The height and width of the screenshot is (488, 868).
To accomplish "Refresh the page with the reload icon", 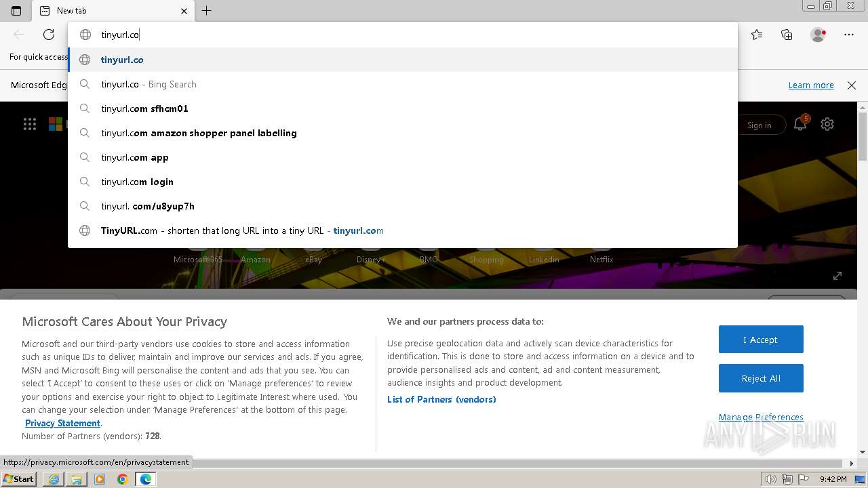I will coord(49,35).
